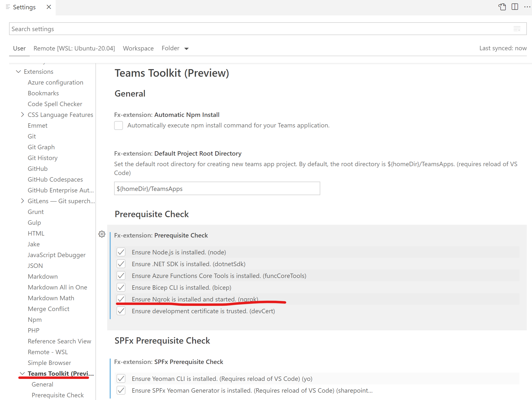Uncheck Ensure Ngrok is installed
The image size is (532, 400).
tap(121, 299)
